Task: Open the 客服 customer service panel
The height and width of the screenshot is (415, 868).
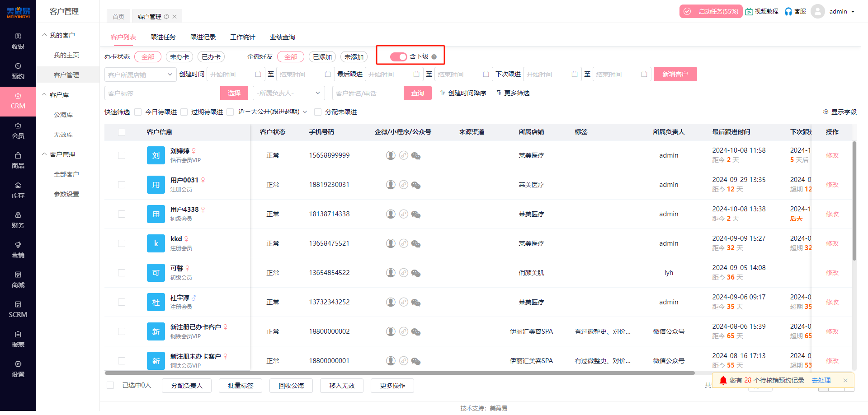Action: click(x=795, y=11)
